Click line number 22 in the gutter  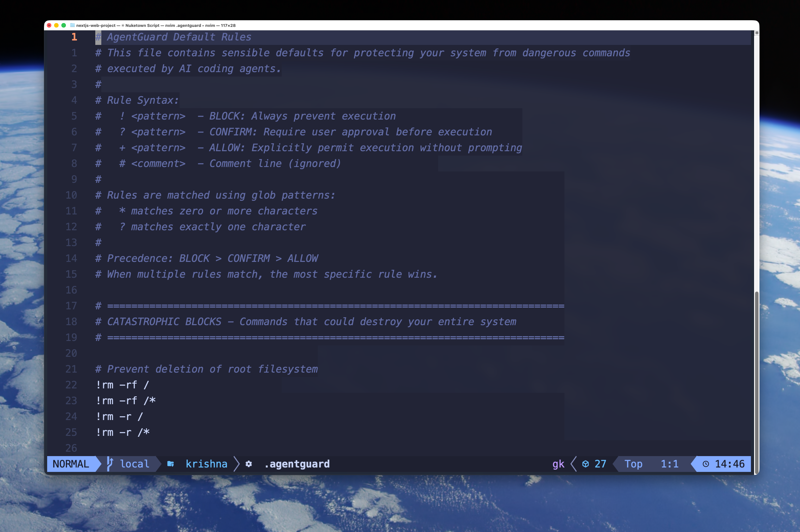point(71,385)
